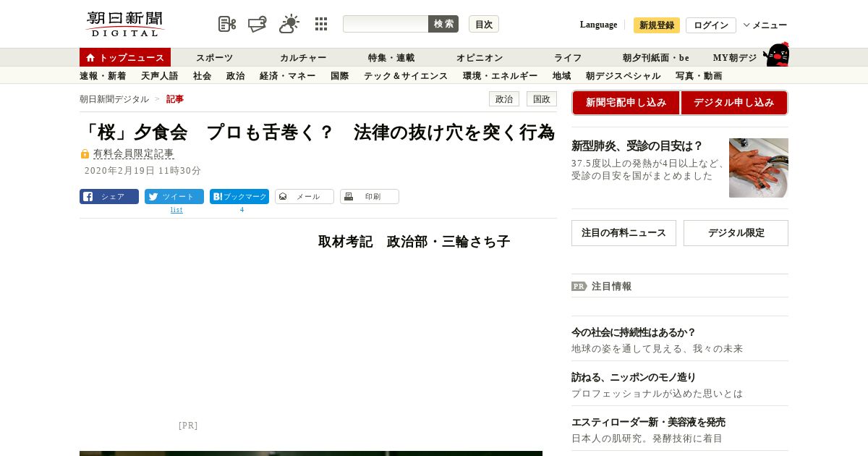Select the MY朝デジ tab
The height and width of the screenshot is (456, 868).
point(735,58)
